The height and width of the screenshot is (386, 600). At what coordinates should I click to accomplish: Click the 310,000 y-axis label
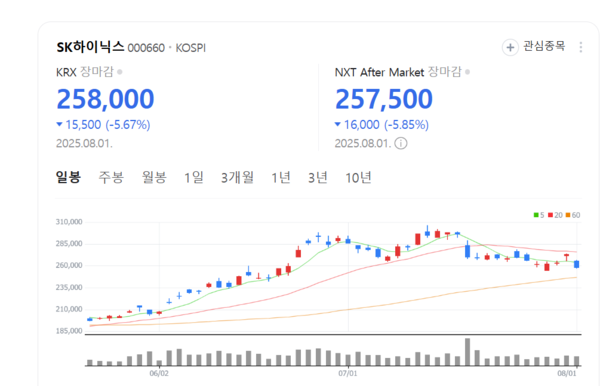click(x=69, y=222)
